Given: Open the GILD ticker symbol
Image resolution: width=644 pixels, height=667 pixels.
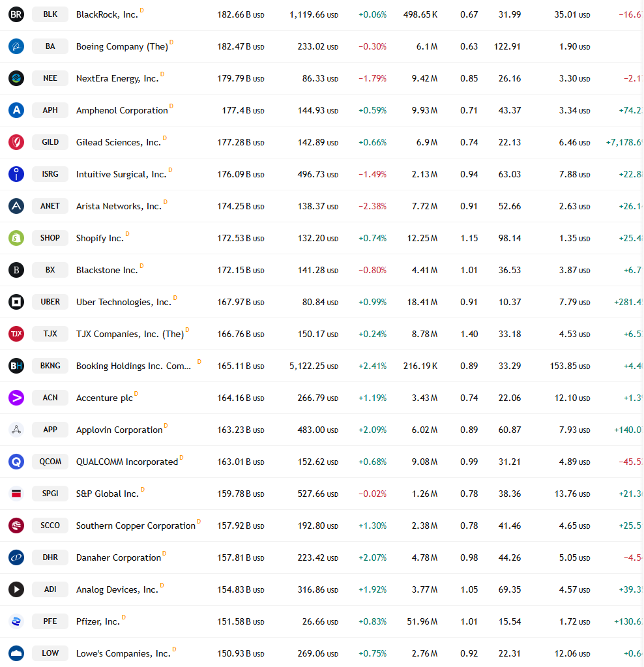Looking at the screenshot, I should point(50,142).
